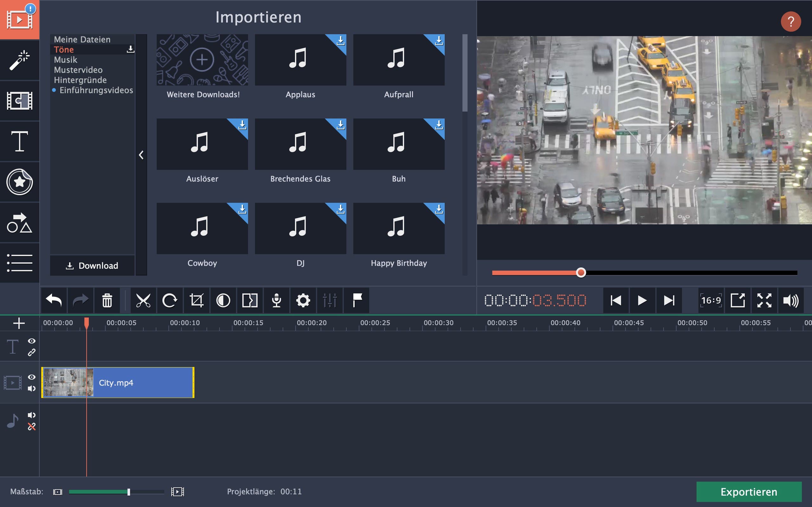Click the microphone record audio icon
Screen dimensions: 812x507
tap(276, 300)
